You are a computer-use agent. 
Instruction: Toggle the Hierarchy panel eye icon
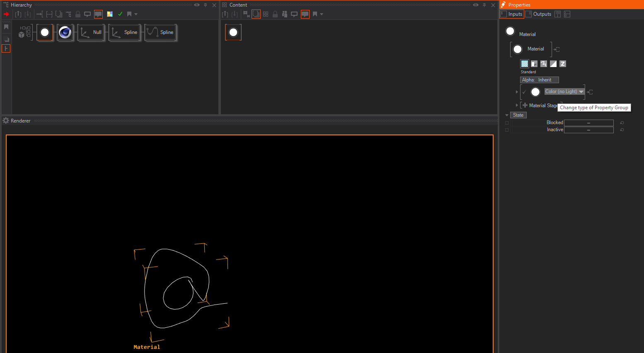point(197,5)
